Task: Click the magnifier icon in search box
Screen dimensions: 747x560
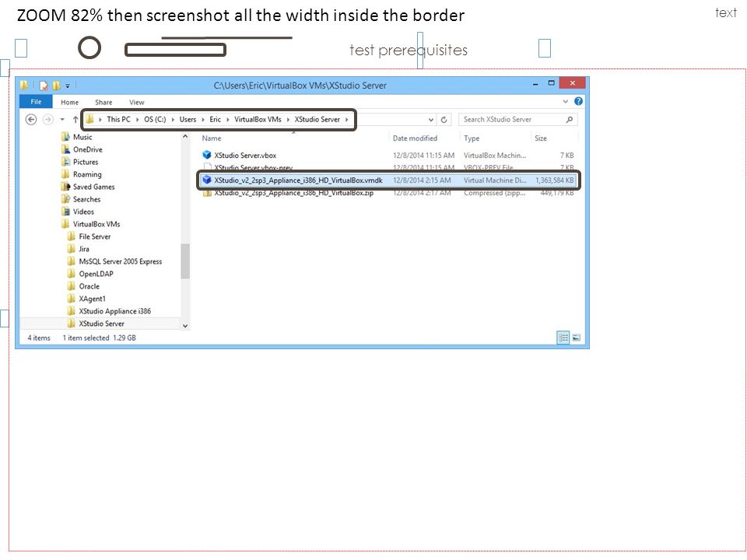Action: point(570,120)
